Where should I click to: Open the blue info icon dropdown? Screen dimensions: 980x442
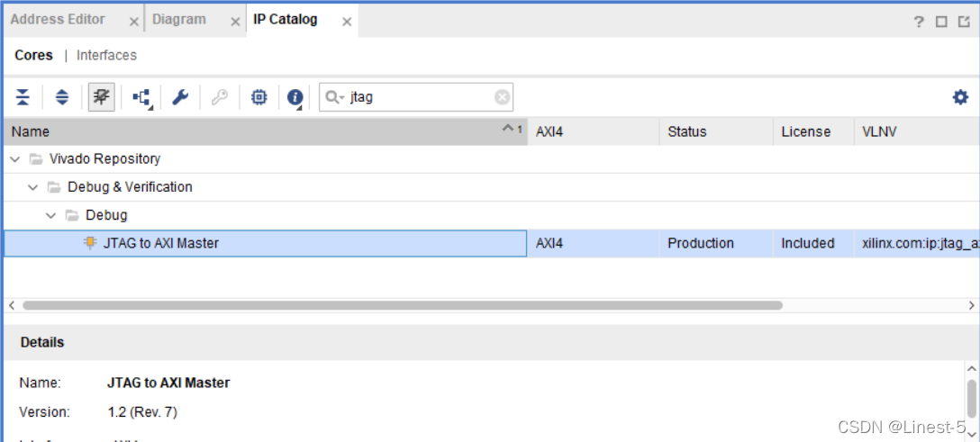(x=295, y=97)
